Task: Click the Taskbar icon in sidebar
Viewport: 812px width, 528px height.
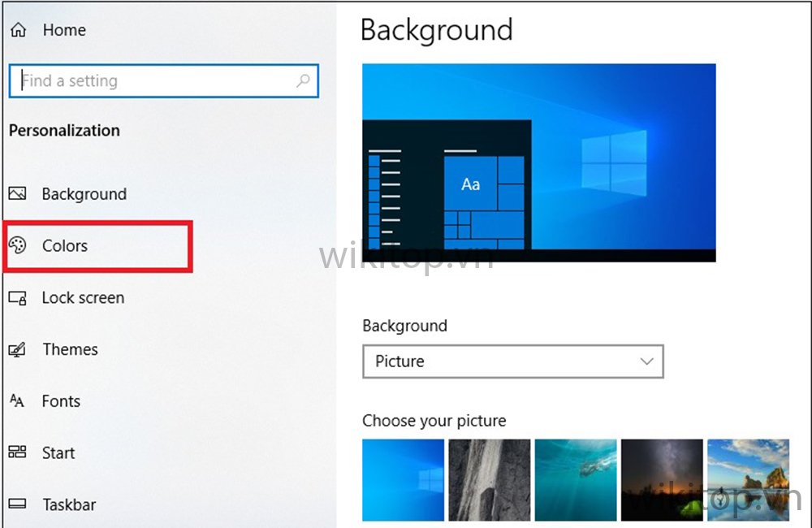Action: pyautogui.click(x=17, y=504)
